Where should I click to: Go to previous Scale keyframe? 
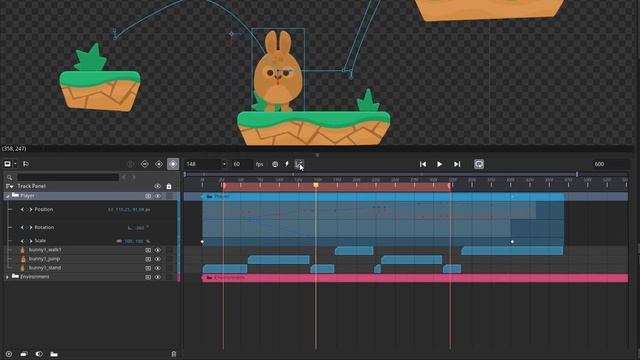(x=22, y=241)
